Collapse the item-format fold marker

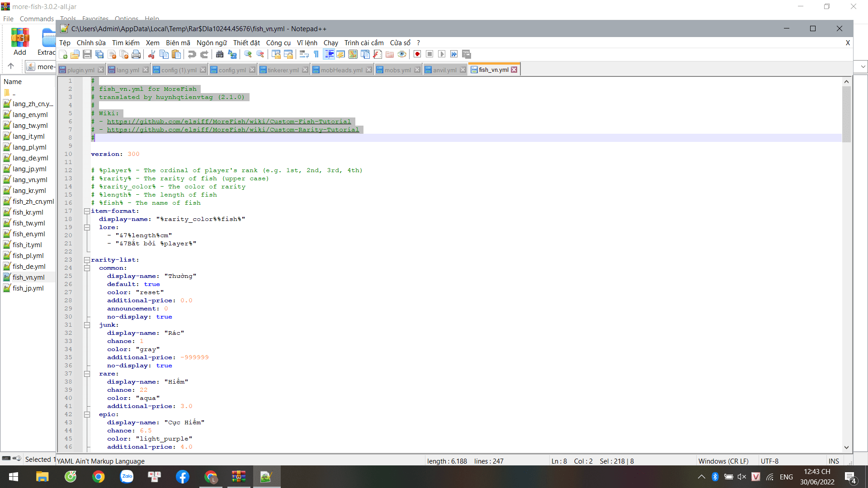(87, 211)
